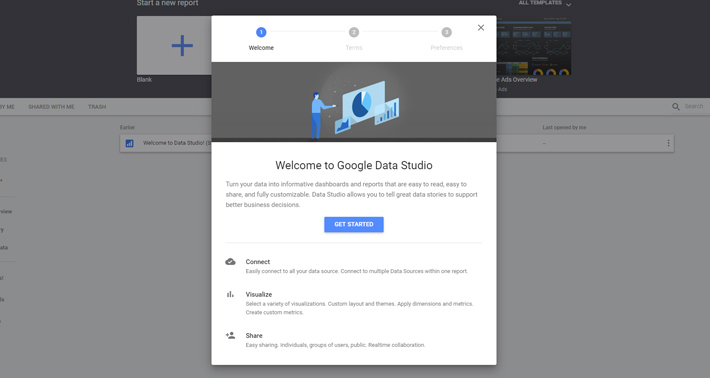Open the report row three-dot menu
Screen dimensions: 710x378
point(668,143)
